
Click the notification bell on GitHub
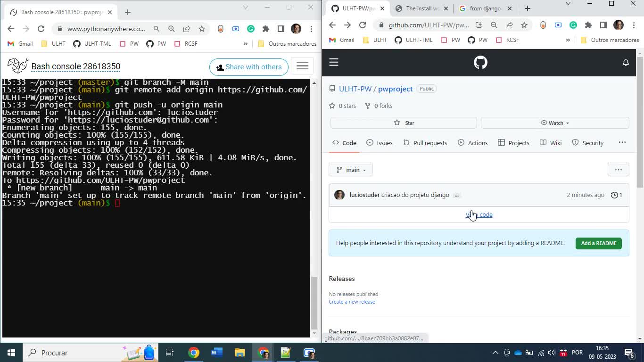(x=626, y=62)
